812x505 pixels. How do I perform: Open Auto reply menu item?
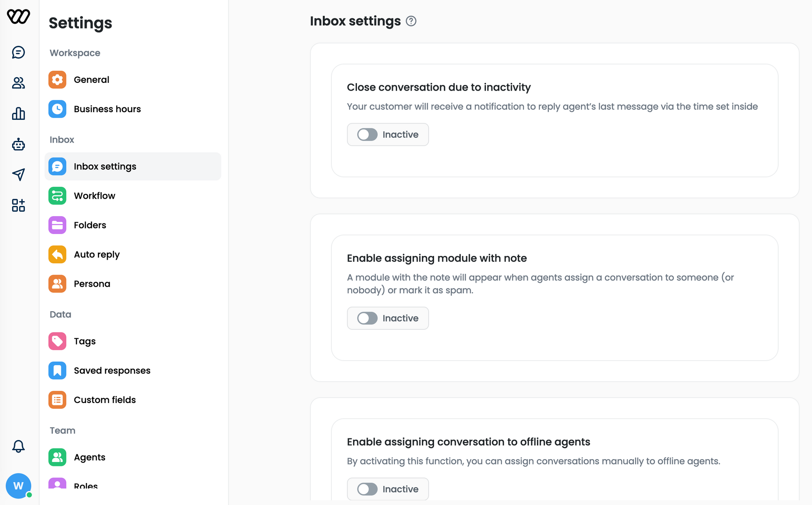pos(133,254)
